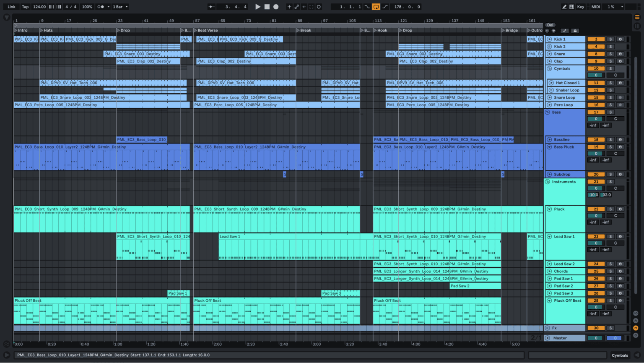Jump to the Intro locator
This screenshot has width=644, height=363.
21,31
